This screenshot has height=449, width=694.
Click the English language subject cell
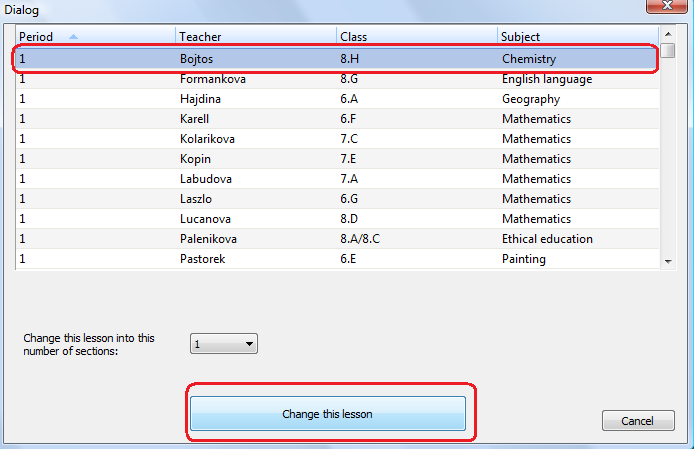click(547, 79)
